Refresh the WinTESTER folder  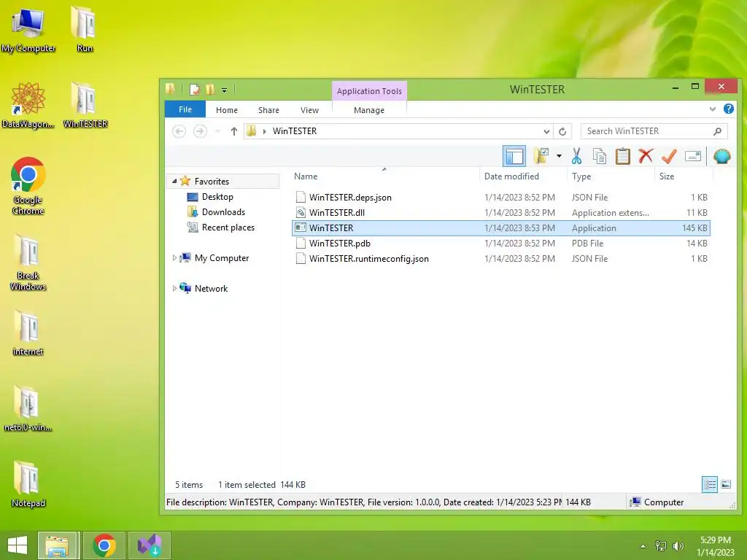pos(562,131)
